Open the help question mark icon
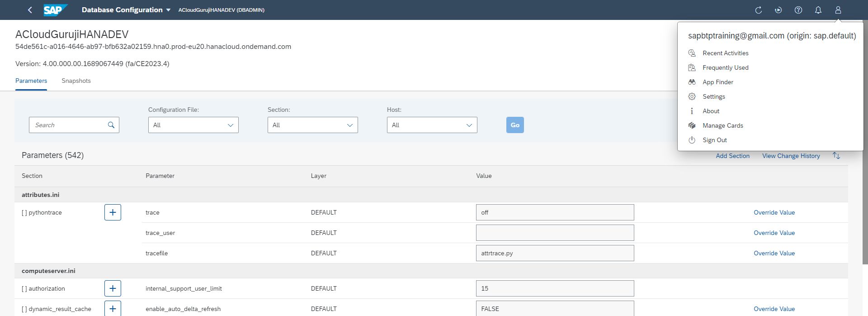Image resolution: width=868 pixels, height=316 pixels. (x=798, y=10)
